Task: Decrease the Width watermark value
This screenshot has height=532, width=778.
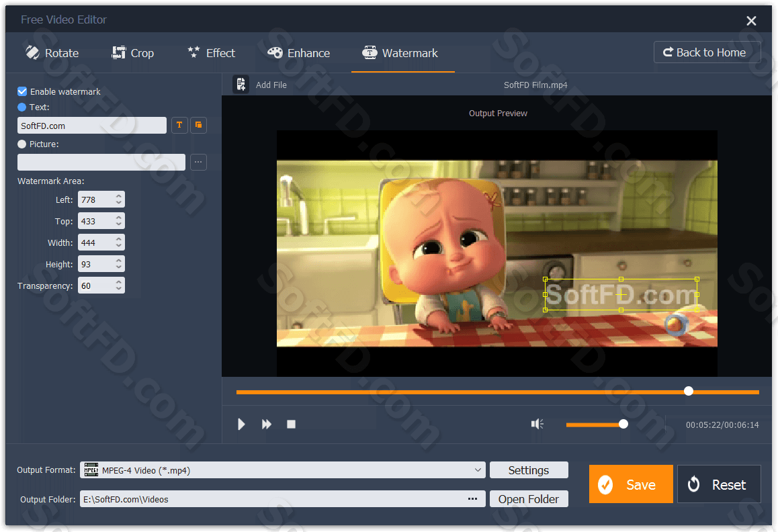Action: 119,246
